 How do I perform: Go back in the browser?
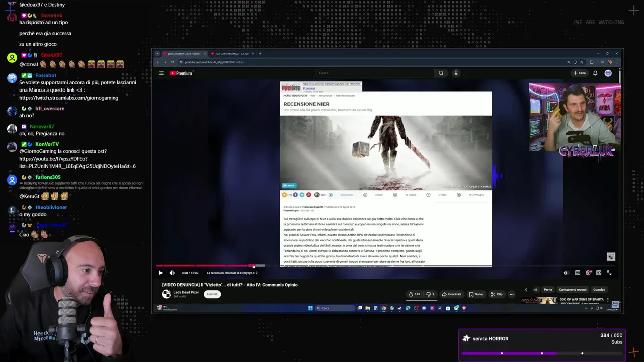(x=157, y=62)
